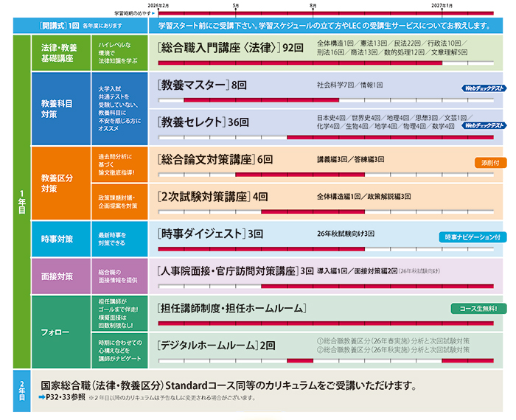Click the 総合職入門講座〈法律〉 course title
Viewport: 516px width, 420px height.
pyautogui.click(x=220, y=47)
